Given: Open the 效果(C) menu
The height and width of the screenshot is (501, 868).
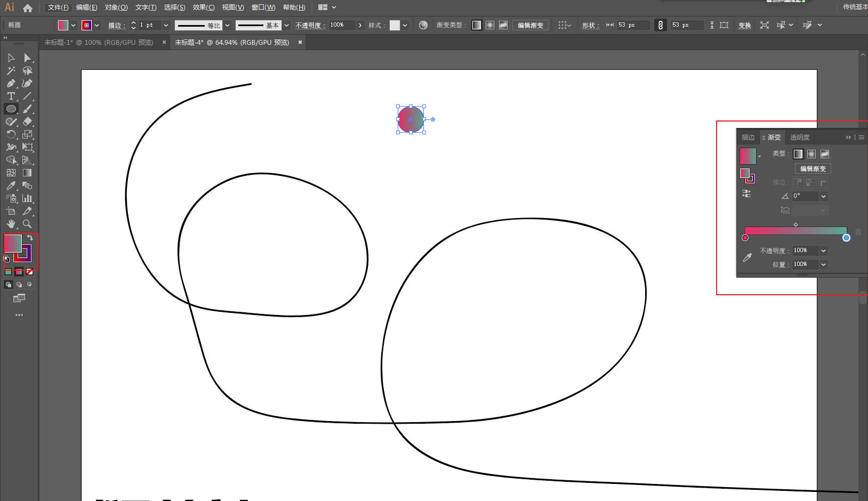Looking at the screenshot, I should (x=203, y=7).
